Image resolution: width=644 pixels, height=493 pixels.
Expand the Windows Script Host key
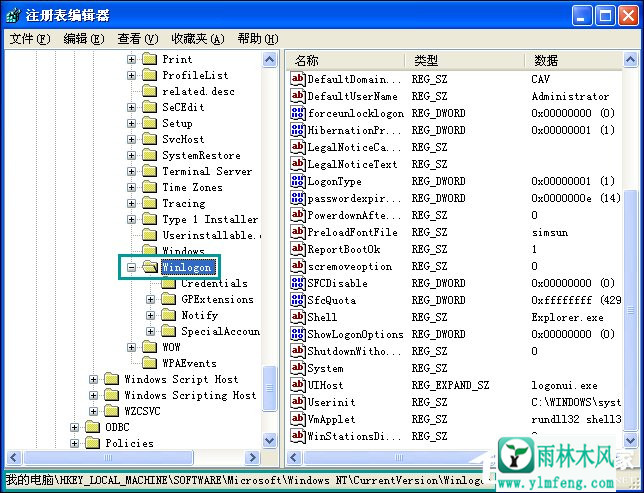[93, 380]
